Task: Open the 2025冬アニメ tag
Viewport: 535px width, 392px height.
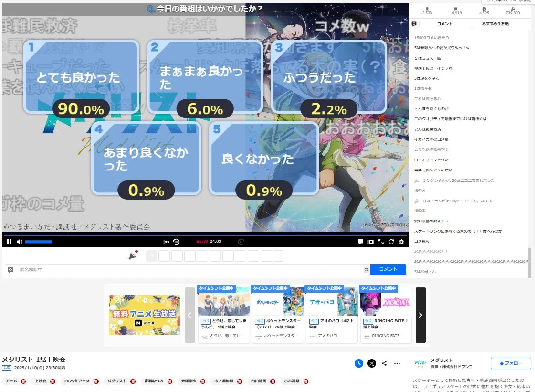Action: 77,381
